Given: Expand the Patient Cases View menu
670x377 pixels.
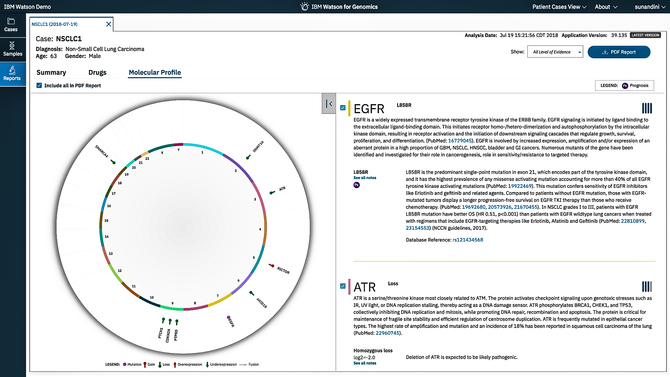Looking at the screenshot, I should pos(559,7).
